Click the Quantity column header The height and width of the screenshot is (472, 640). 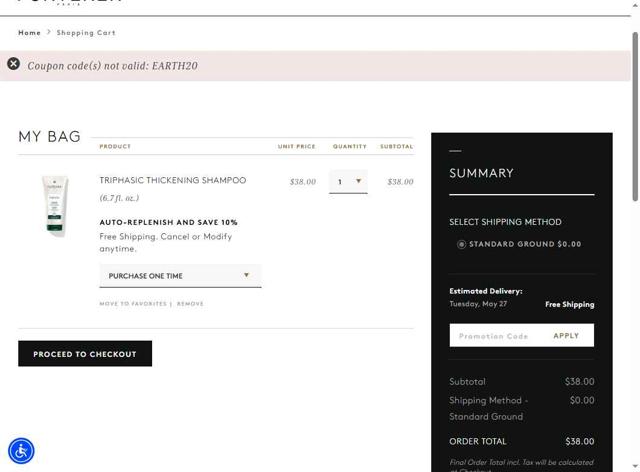coord(350,146)
